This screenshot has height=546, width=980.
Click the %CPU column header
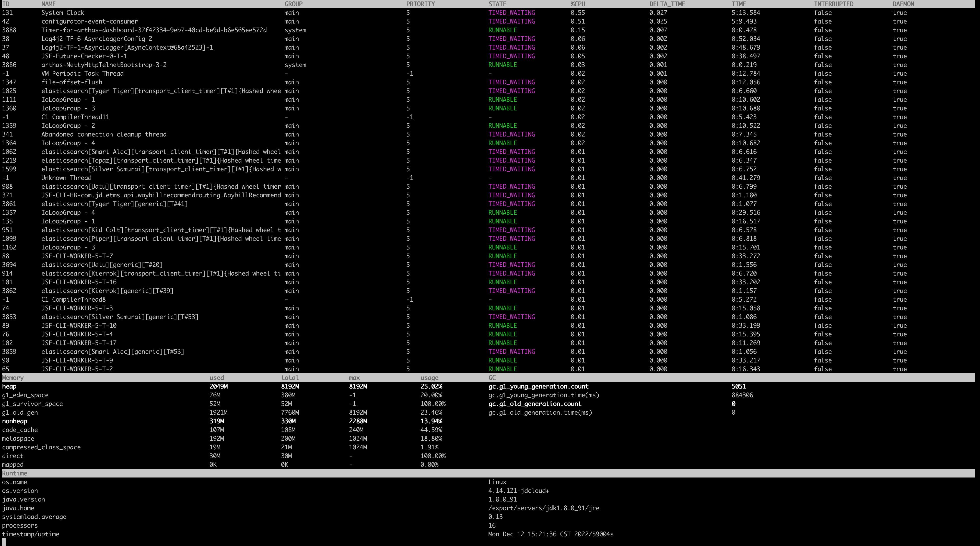[x=577, y=4]
